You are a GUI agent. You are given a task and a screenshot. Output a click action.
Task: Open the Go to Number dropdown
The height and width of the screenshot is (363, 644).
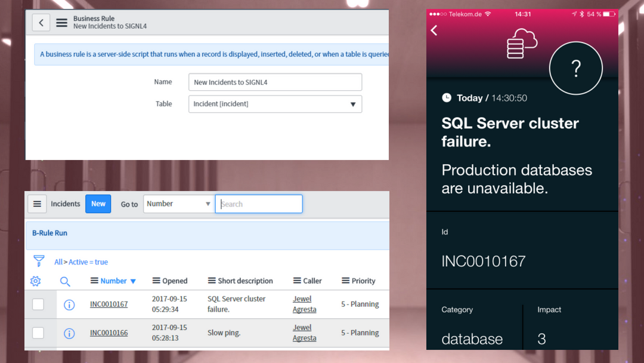[x=179, y=204]
